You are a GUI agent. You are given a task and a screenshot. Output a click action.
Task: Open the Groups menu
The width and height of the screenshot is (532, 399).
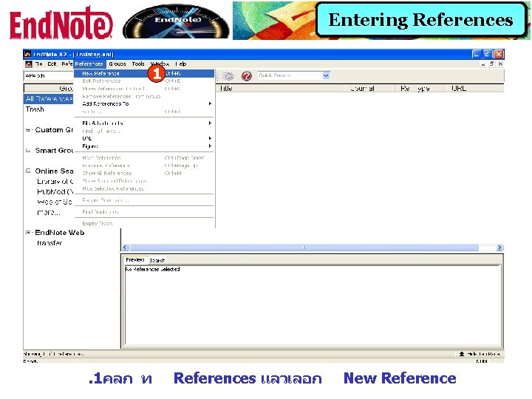(117, 64)
